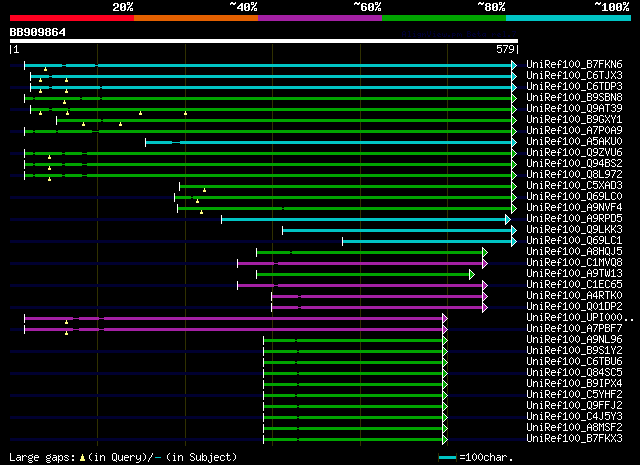The height and width of the screenshot is (465, 640).
Task: Select the UniRef100_B9S1Y2 label
Action: (x=574, y=351)
